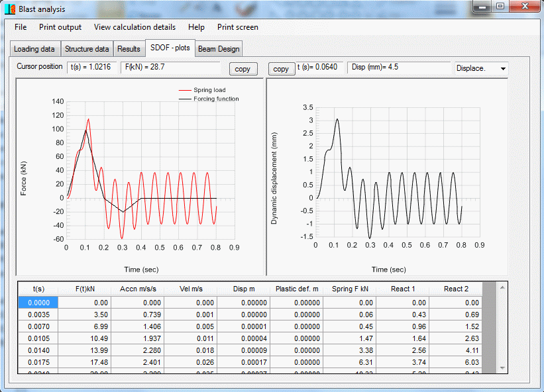Switch to the Beam Design tab
The width and height of the screenshot is (544, 392).
point(219,49)
